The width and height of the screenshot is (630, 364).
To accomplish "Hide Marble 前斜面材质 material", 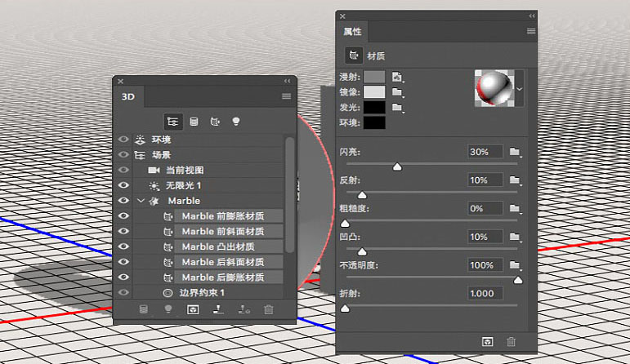I will click(x=123, y=231).
